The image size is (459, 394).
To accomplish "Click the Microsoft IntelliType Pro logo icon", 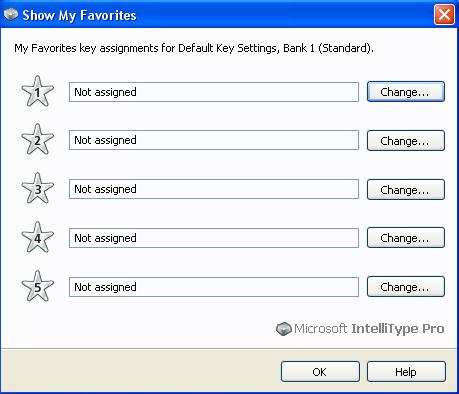I will coord(284,329).
